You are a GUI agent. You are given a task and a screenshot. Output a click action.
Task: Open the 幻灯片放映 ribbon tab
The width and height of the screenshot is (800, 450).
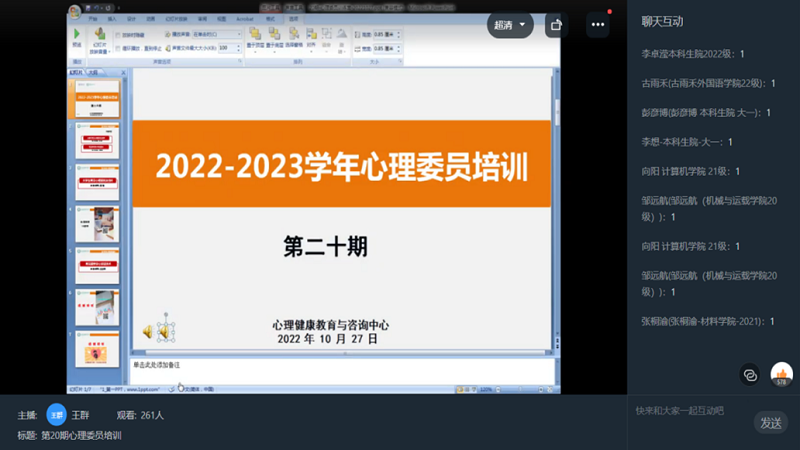point(177,19)
